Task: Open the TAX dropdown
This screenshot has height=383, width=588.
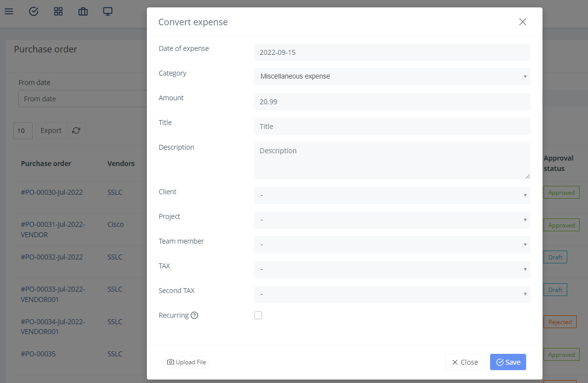Action: (x=392, y=269)
